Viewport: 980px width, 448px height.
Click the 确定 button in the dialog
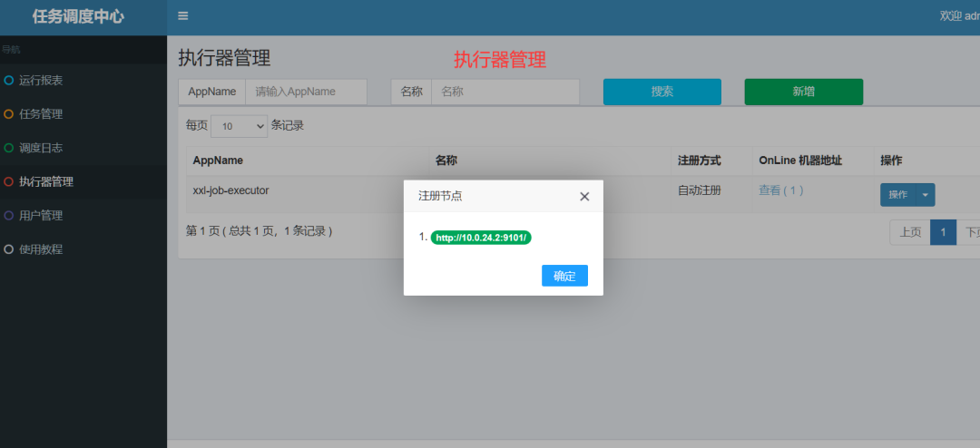click(x=564, y=276)
